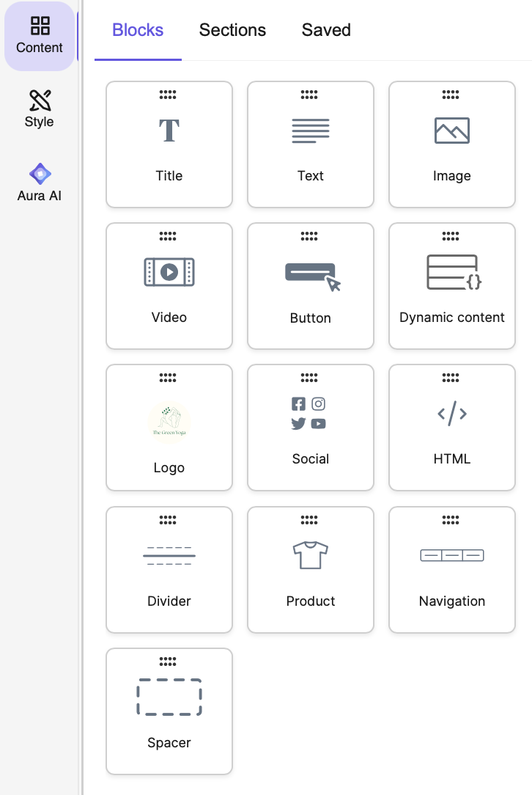The image size is (532, 795).
Task: Select the Divider block
Action: point(169,570)
